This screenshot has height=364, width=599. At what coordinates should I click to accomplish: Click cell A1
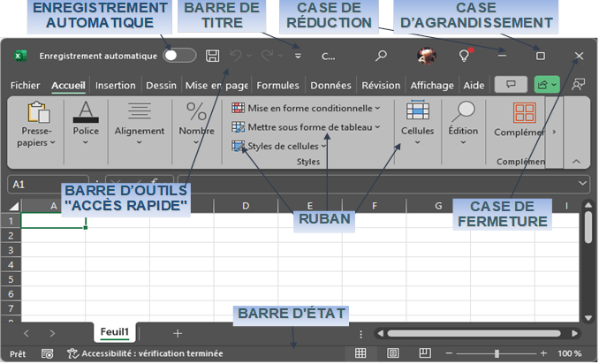click(54, 221)
